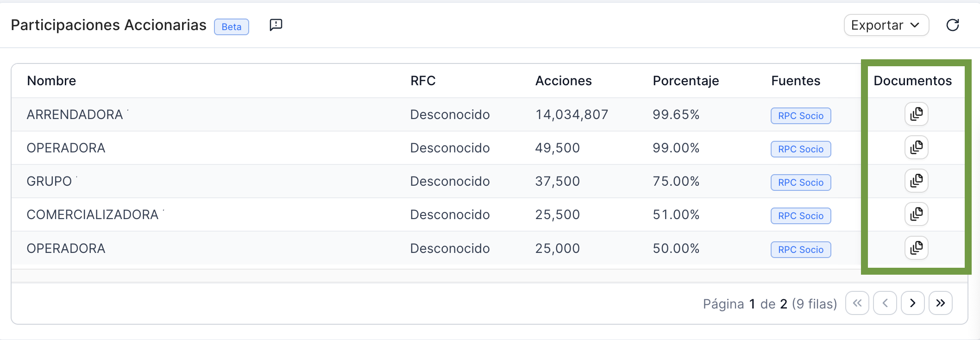Sort by the Nombre column header

click(x=51, y=81)
